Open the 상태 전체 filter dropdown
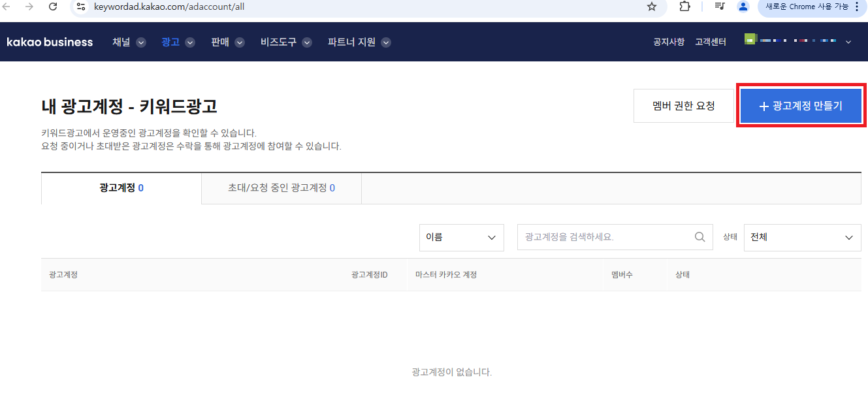The width and height of the screenshot is (868, 418). pos(803,238)
